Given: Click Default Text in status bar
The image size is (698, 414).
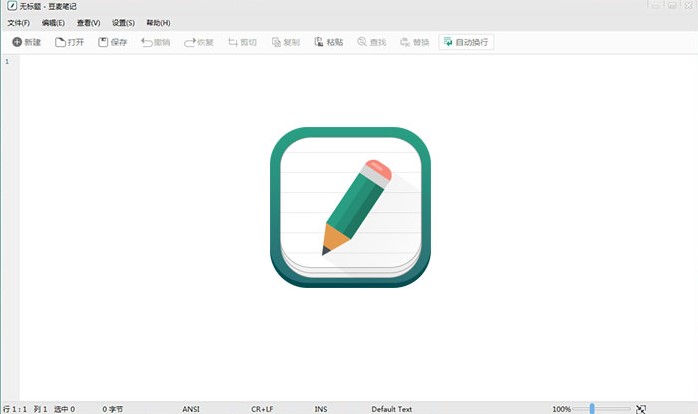Looking at the screenshot, I should tap(392, 409).
